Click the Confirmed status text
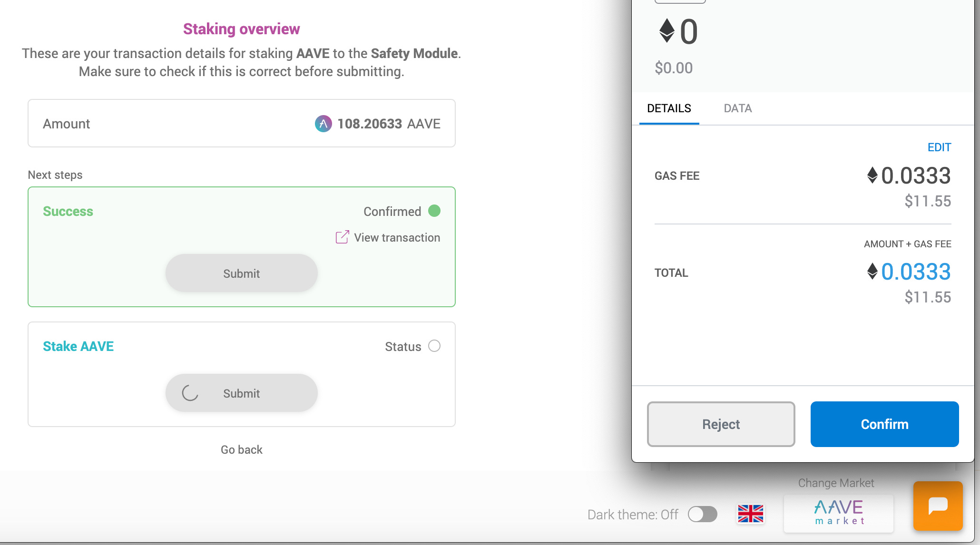This screenshot has height=545, width=980. pyautogui.click(x=392, y=212)
